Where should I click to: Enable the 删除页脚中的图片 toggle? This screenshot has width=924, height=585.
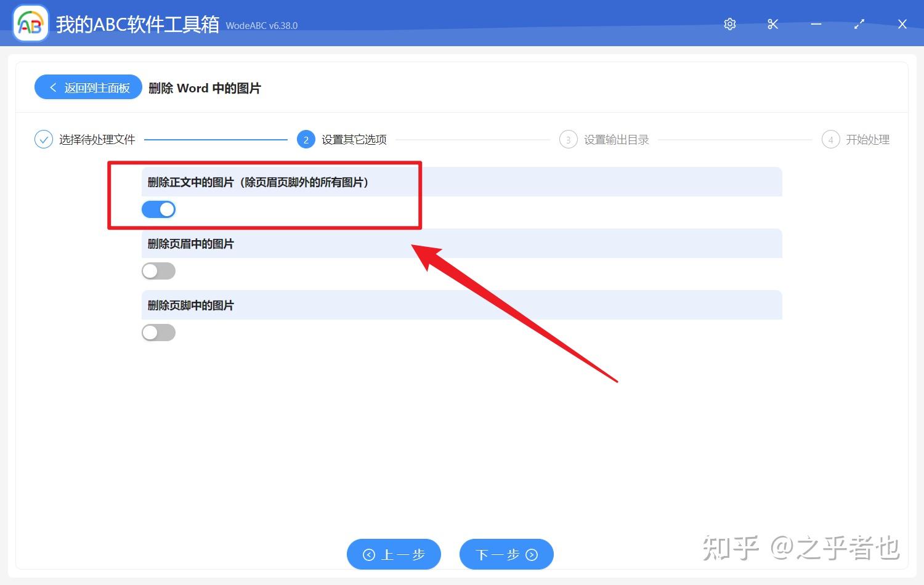158,333
